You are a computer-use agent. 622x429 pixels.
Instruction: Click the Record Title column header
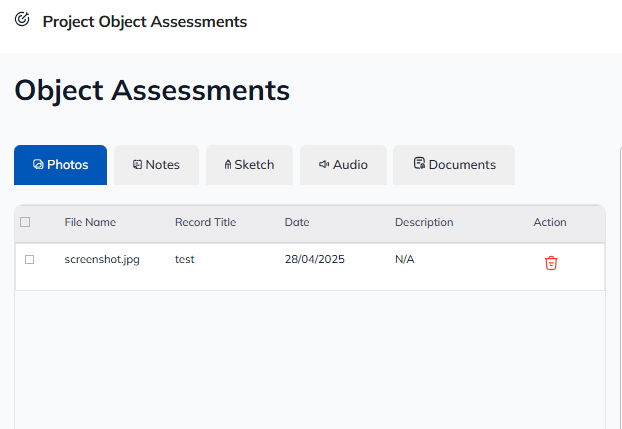tap(205, 223)
